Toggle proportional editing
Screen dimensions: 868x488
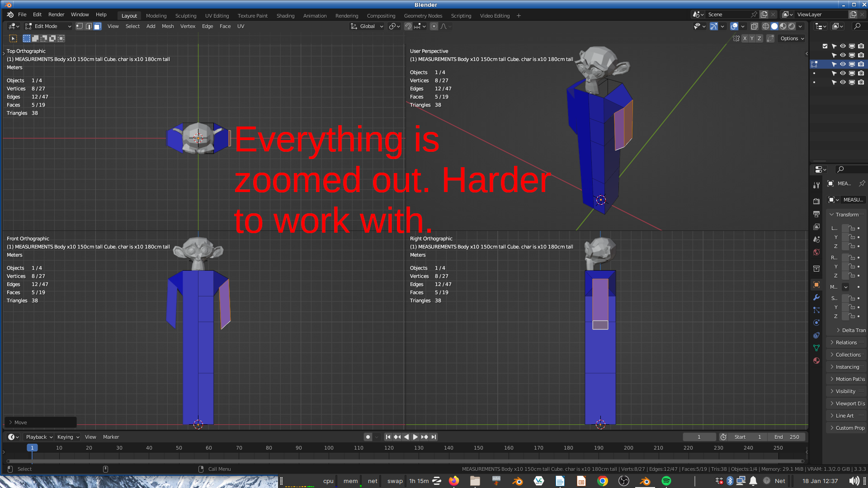[x=434, y=26]
